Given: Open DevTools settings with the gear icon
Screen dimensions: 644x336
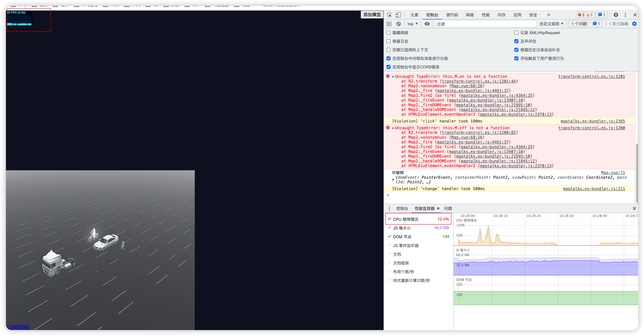Looking at the screenshot, I should point(616,15).
